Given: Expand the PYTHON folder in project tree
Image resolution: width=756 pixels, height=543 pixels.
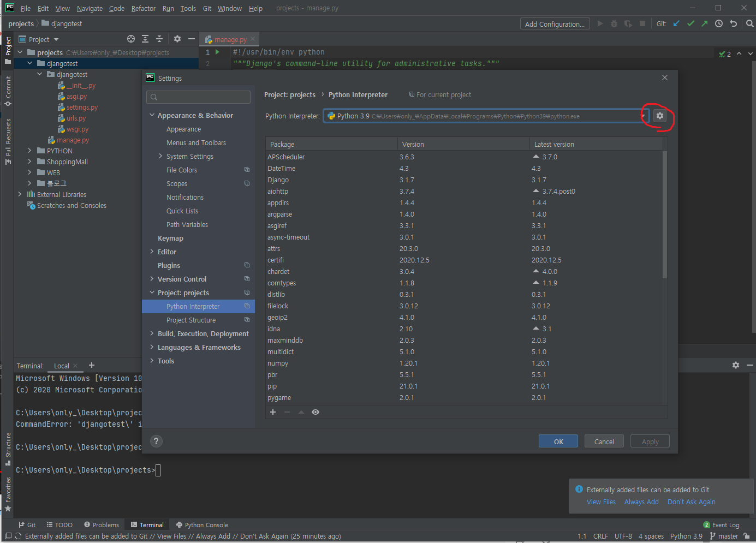Looking at the screenshot, I should tap(29, 151).
